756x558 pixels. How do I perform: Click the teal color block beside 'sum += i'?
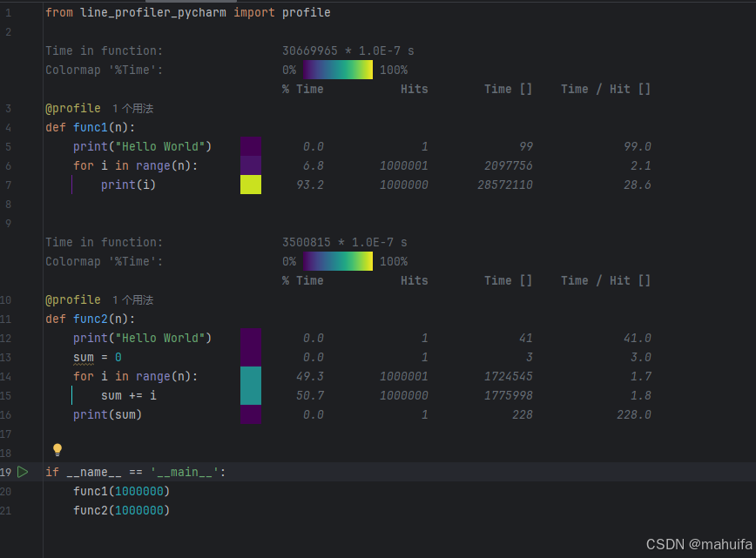(x=251, y=395)
